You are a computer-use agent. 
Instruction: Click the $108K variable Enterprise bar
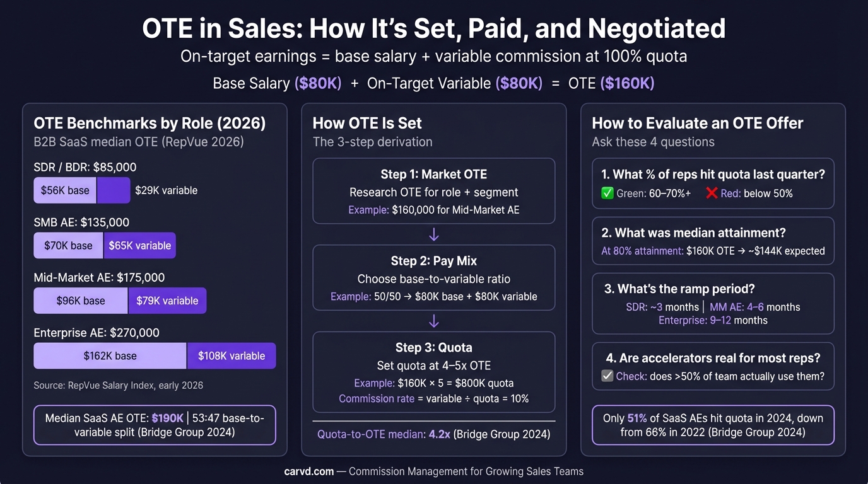point(232,356)
